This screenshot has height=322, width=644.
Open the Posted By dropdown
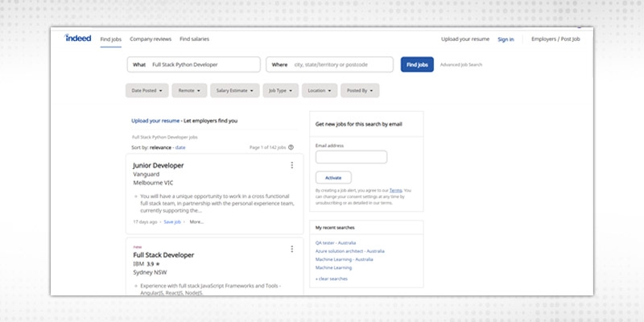(360, 91)
